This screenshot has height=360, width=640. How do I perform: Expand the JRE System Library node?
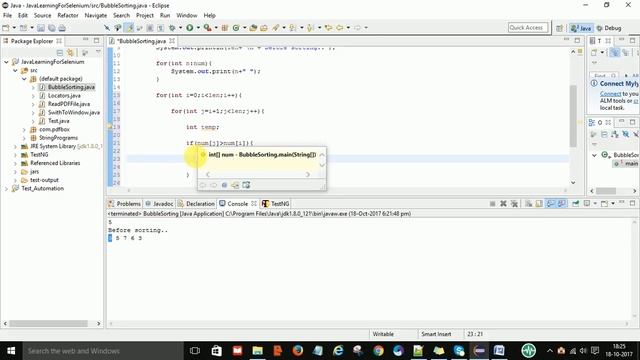[x=15, y=147]
